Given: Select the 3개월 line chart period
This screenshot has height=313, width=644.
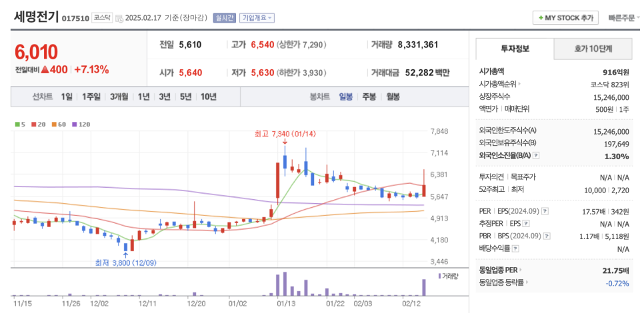Looking at the screenshot, I should pyautogui.click(x=119, y=97).
